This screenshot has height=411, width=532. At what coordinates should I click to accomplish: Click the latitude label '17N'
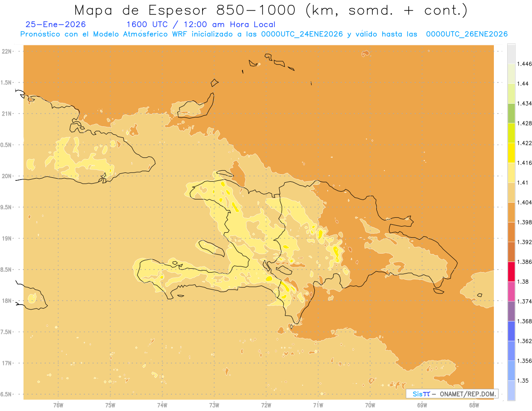[7, 363]
